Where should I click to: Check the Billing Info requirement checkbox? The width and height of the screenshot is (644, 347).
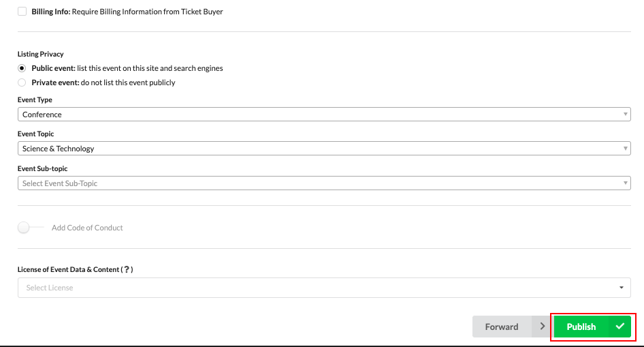[x=22, y=12]
